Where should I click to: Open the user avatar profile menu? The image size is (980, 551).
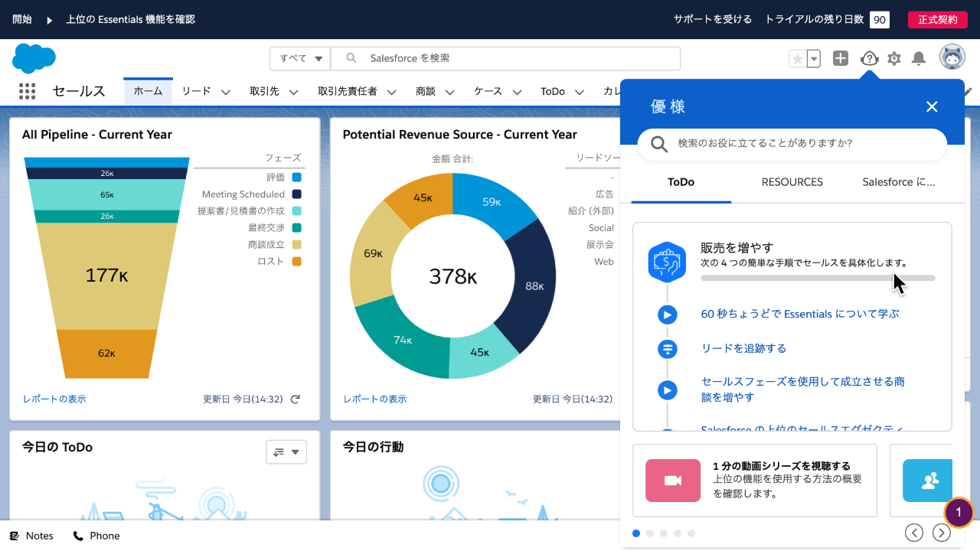(952, 57)
